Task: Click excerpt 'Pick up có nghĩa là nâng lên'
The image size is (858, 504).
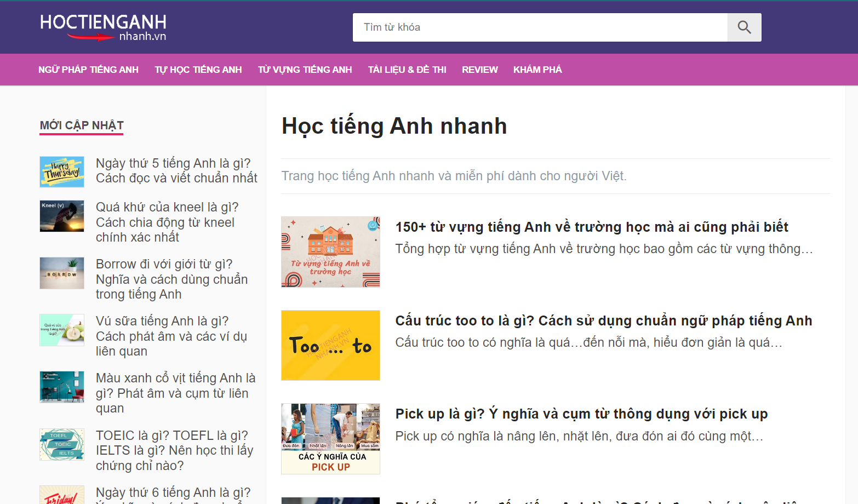Action: pos(579,436)
